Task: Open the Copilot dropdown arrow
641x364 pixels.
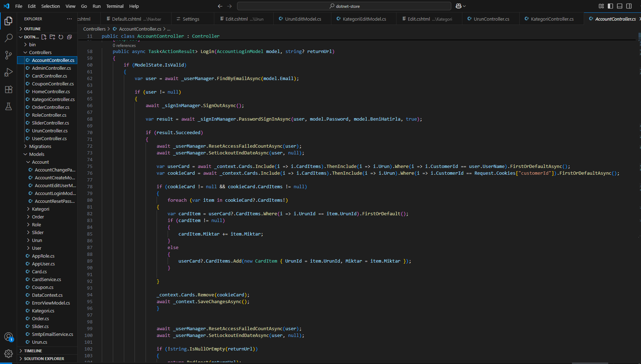Action: click(x=464, y=6)
